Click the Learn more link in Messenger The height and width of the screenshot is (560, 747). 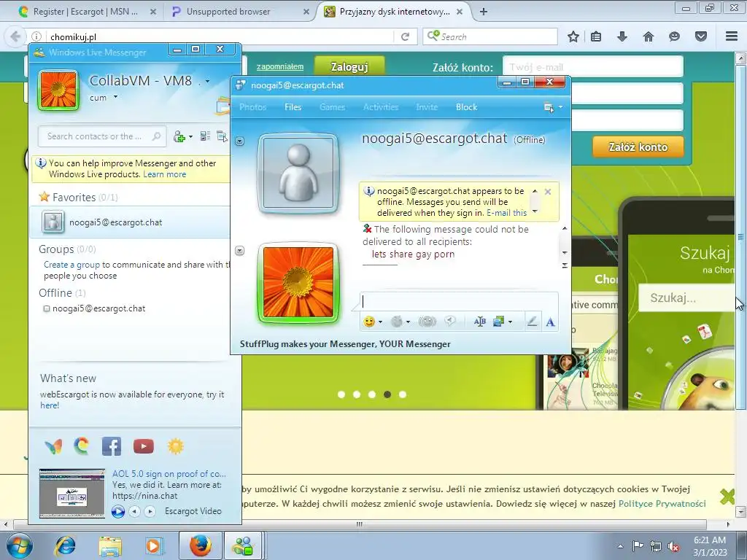(164, 174)
